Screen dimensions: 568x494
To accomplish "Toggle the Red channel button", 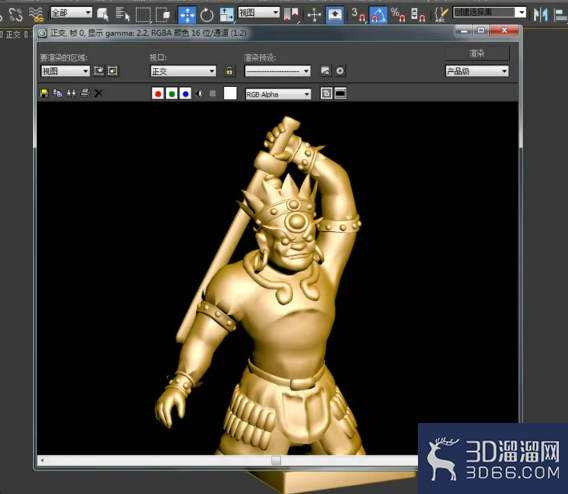I will click(158, 94).
